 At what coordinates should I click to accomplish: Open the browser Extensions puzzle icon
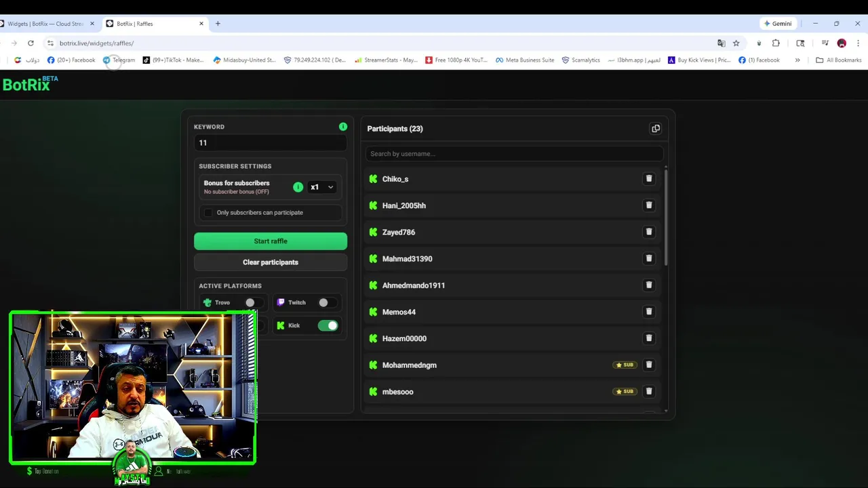[x=776, y=43]
